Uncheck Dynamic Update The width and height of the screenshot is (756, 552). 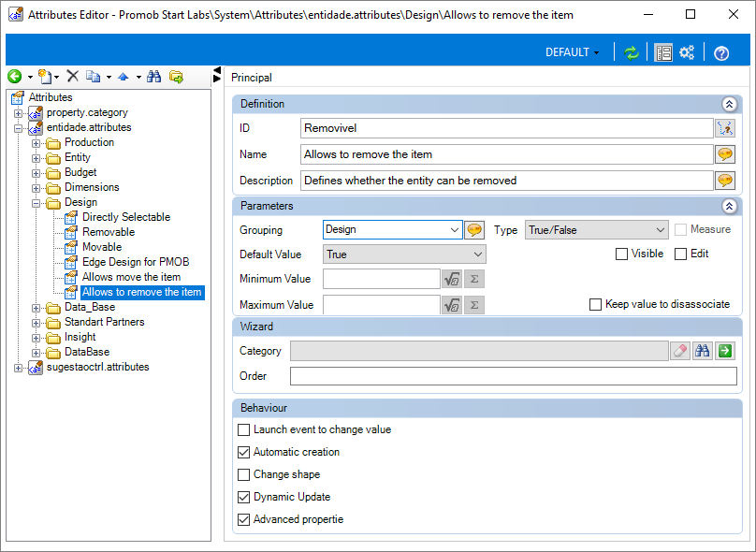(244, 497)
